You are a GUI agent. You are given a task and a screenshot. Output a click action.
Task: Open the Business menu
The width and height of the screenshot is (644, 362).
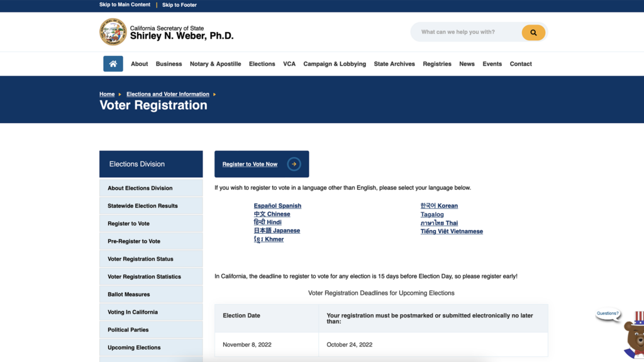pos(169,64)
